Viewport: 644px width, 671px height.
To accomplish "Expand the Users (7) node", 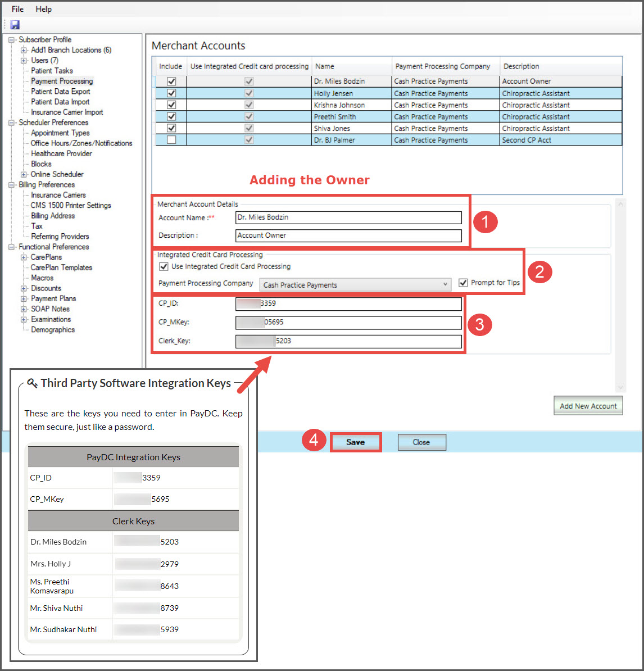I will (x=24, y=60).
